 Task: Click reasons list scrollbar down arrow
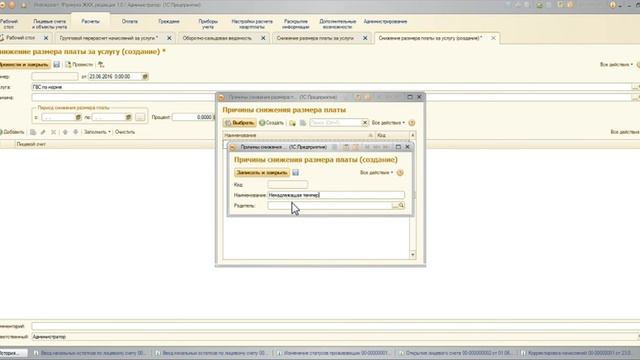413,255
